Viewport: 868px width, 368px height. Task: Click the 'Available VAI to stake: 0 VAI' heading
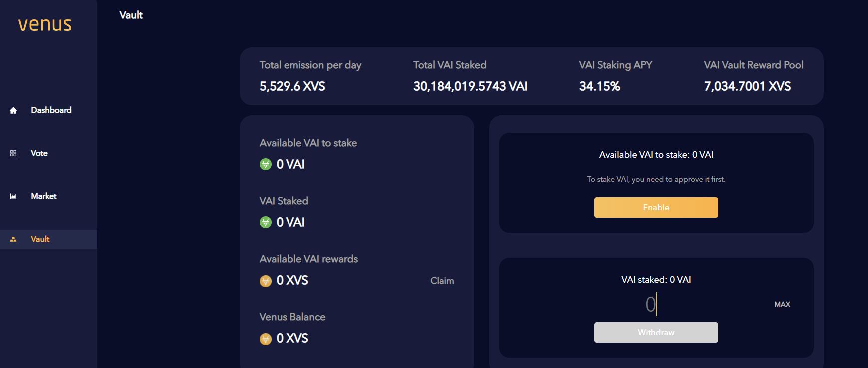(x=656, y=155)
